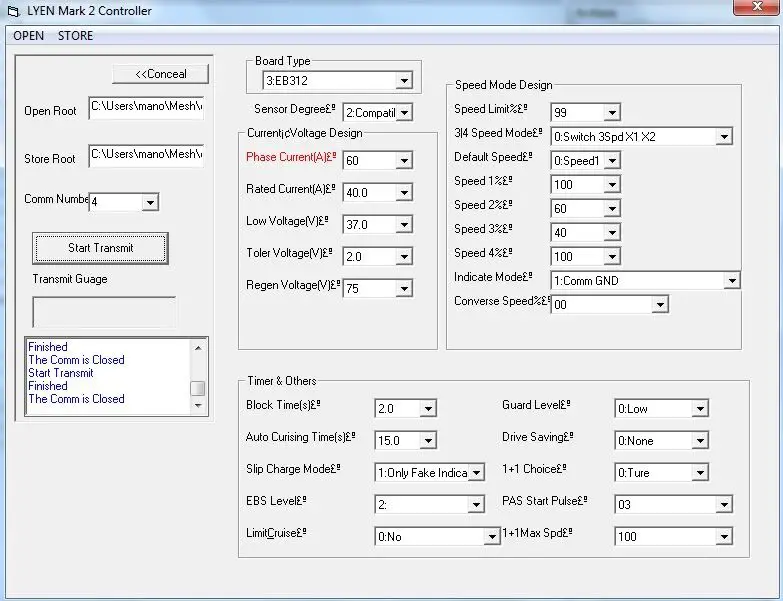
Task: Open the OPEN menu
Action: 28,36
